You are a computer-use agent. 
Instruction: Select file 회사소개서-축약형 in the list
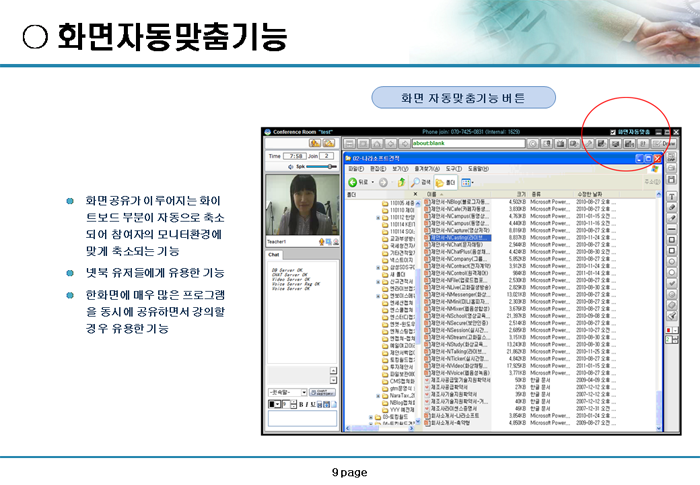[x=447, y=423]
